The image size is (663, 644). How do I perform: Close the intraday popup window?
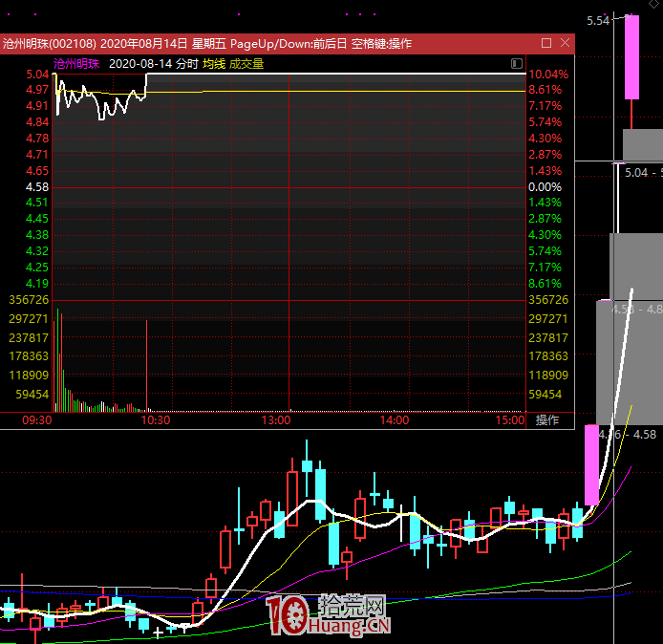565,43
